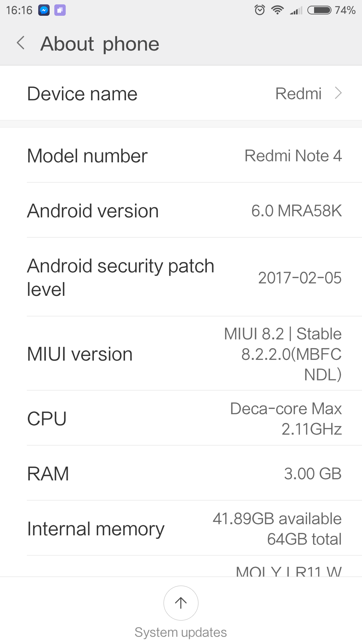
Task: Open the Internal memory row
Action: point(181,528)
